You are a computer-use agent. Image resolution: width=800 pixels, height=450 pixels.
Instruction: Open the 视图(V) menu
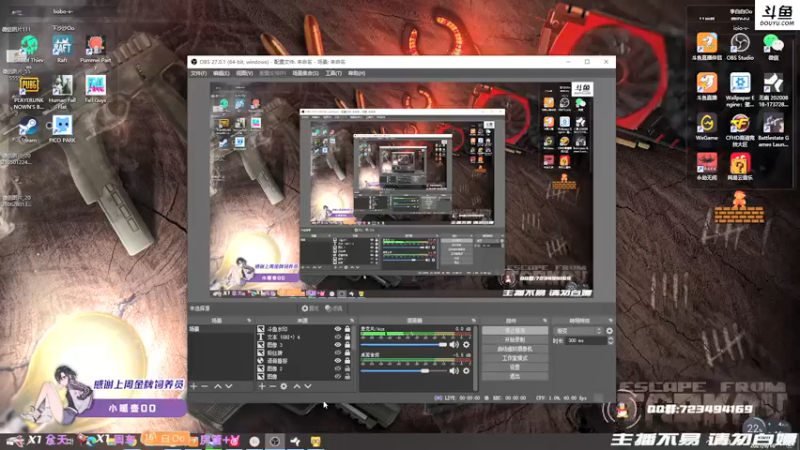click(244, 73)
